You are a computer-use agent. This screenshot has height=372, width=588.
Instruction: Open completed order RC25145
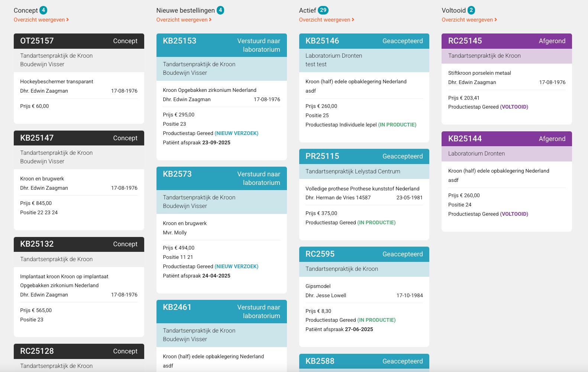point(507,41)
